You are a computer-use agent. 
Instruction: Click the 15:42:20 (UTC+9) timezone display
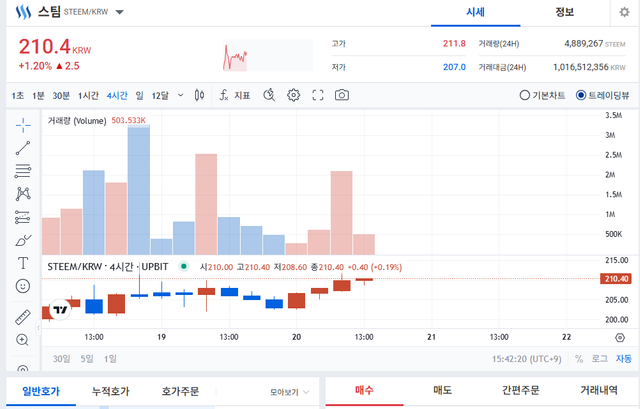tap(527, 359)
